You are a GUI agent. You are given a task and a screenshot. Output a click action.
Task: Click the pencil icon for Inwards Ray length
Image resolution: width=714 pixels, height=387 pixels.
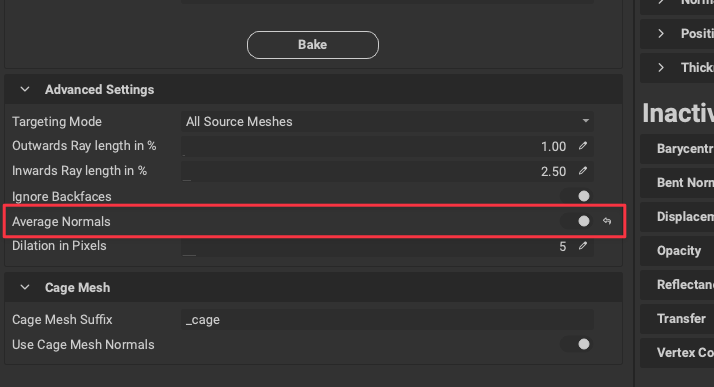pos(583,171)
